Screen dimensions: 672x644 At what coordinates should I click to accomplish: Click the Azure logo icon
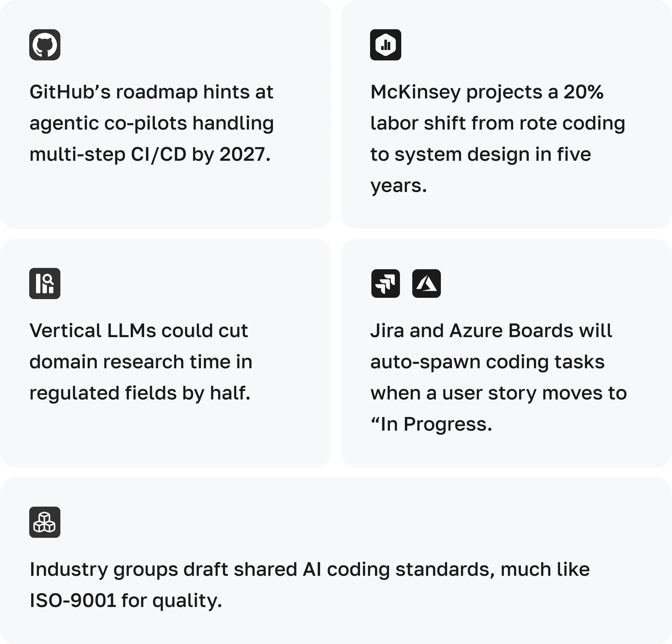[x=426, y=284]
